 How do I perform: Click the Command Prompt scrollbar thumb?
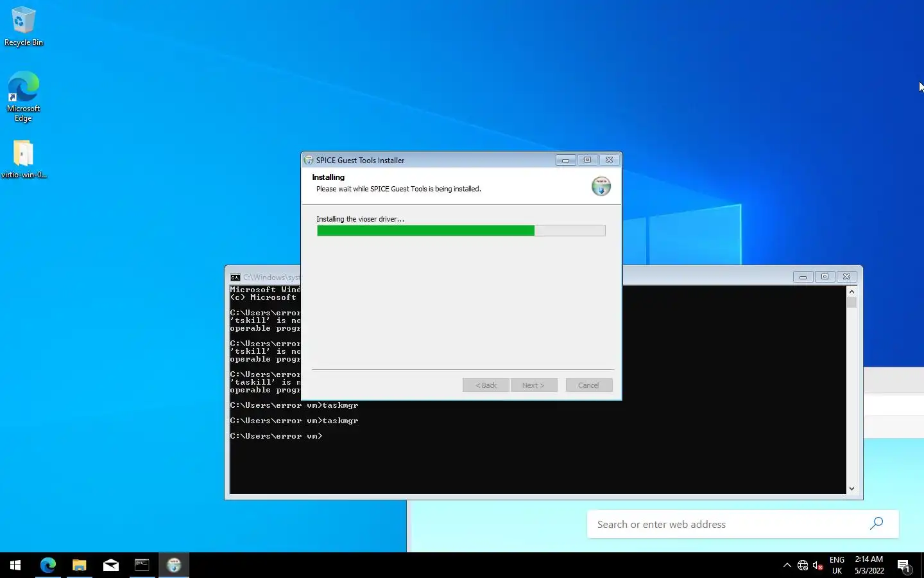click(x=851, y=302)
